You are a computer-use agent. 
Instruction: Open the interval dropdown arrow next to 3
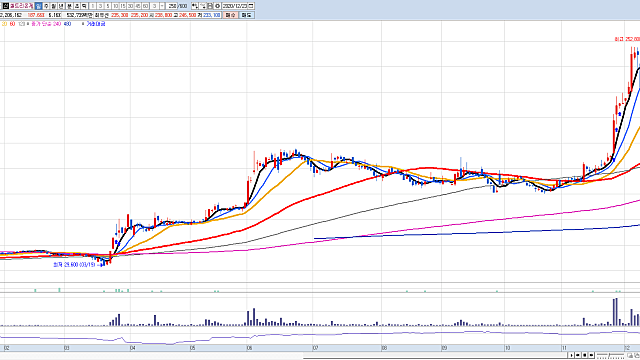click(162, 6)
